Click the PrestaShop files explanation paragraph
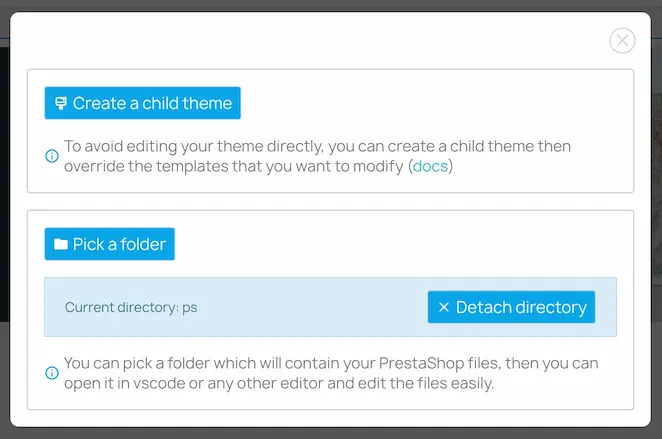 point(331,373)
